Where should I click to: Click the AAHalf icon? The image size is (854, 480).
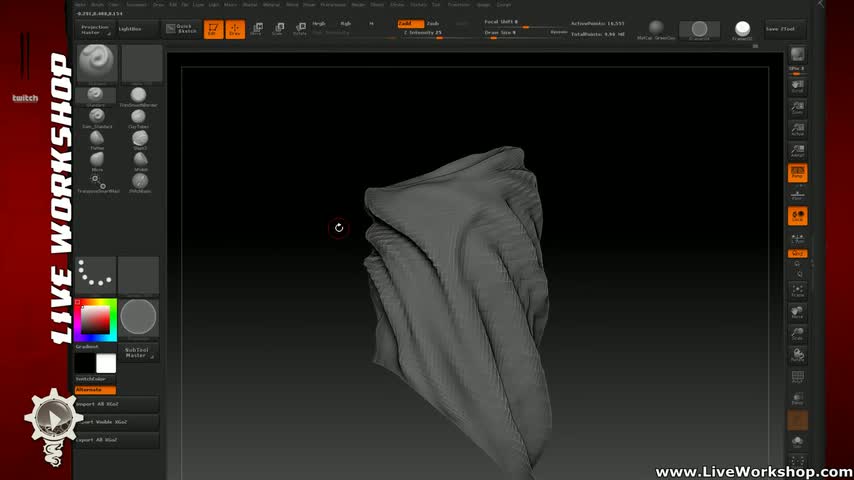click(797, 151)
